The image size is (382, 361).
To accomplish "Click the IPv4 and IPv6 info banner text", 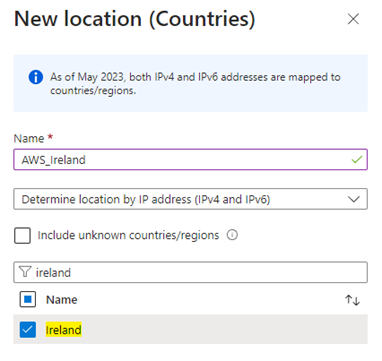I will (x=195, y=83).
